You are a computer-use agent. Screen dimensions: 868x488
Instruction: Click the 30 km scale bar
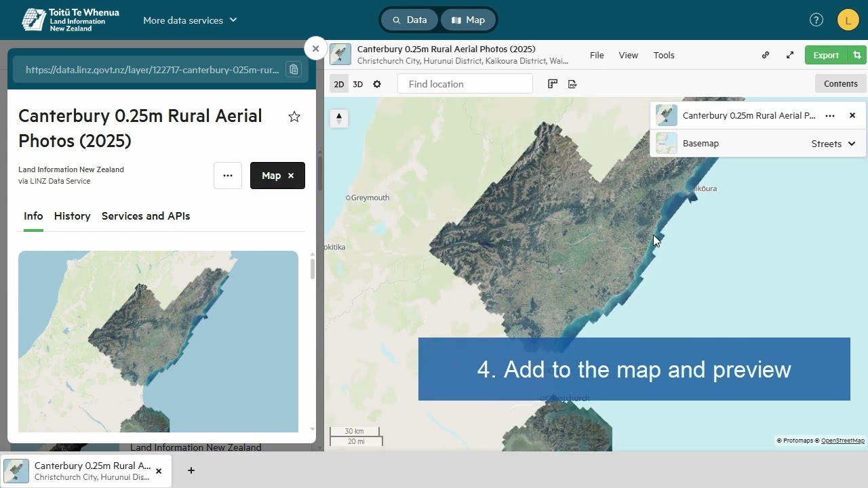[x=355, y=432]
